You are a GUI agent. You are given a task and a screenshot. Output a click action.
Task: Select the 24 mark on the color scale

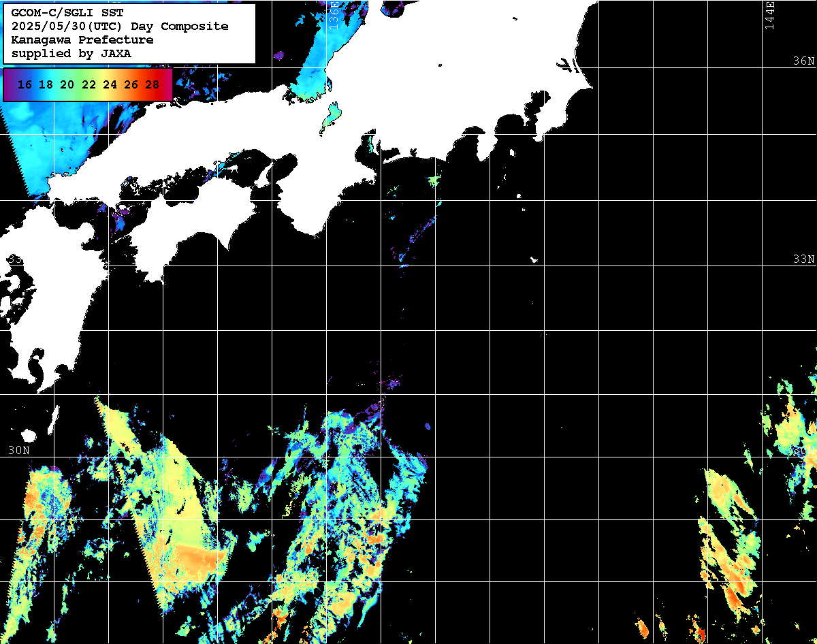point(110,85)
